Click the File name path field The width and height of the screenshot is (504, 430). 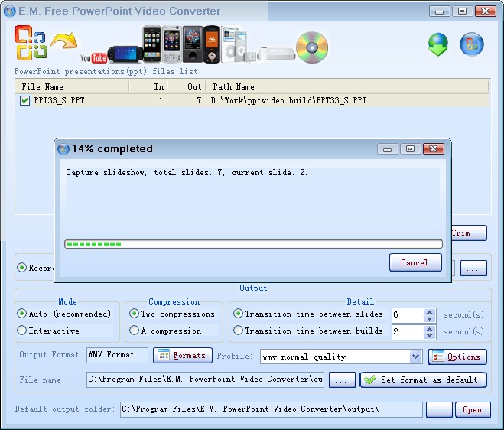coord(205,380)
